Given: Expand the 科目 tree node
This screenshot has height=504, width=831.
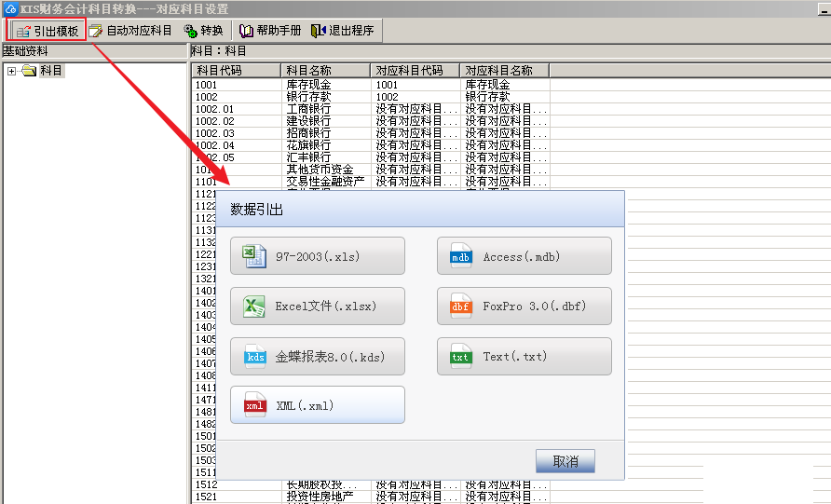Looking at the screenshot, I should [x=11, y=71].
